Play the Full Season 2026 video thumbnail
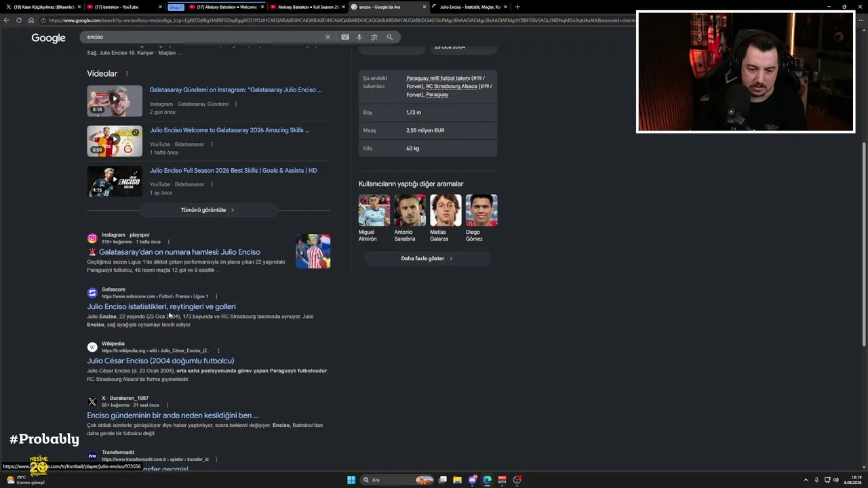The width and height of the screenshot is (868, 488). pos(115,182)
